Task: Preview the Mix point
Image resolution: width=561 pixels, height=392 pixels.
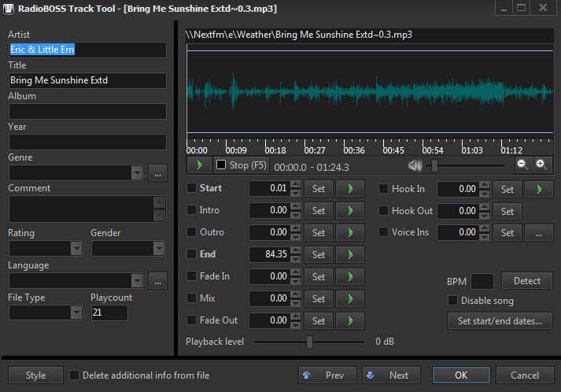Action: [350, 298]
